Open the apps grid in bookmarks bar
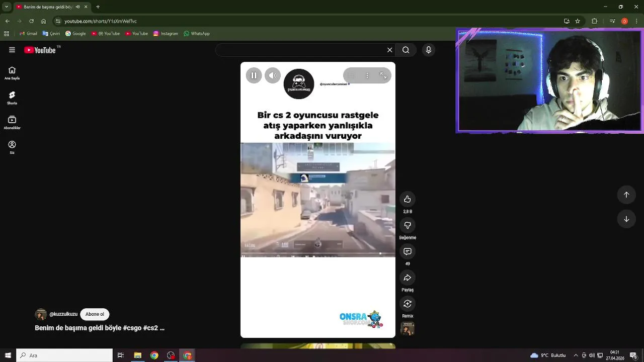This screenshot has height=362, width=644. point(7,34)
